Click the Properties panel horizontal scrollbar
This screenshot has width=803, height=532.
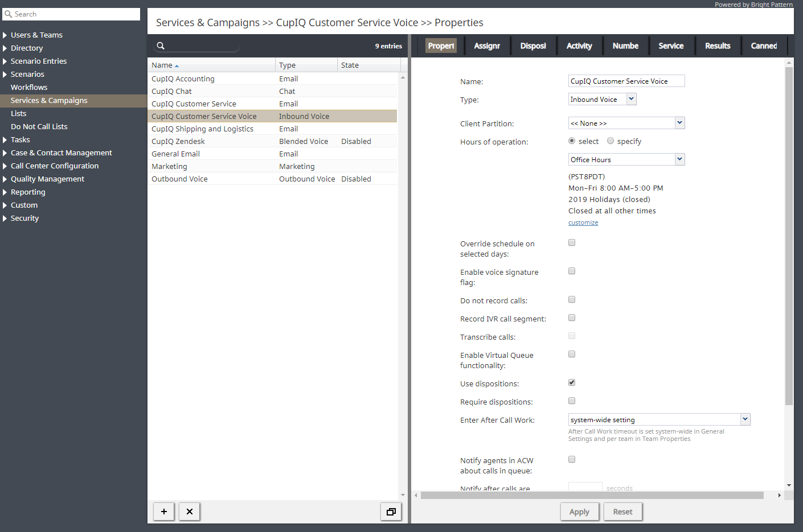592,495
